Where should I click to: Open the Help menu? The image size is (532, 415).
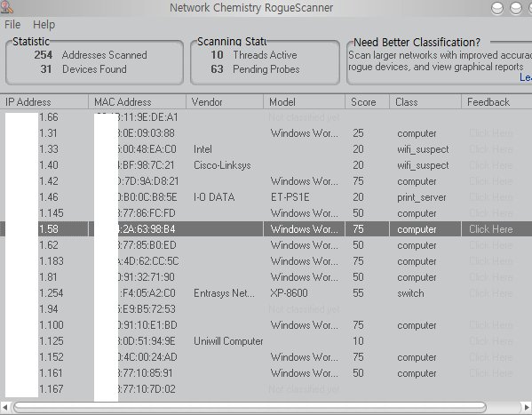pos(44,25)
